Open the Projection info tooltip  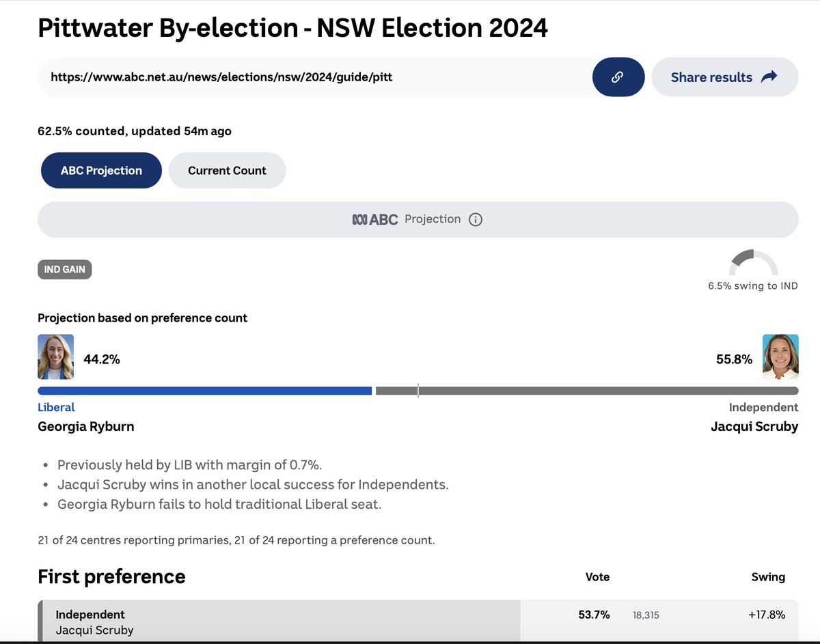(x=476, y=219)
